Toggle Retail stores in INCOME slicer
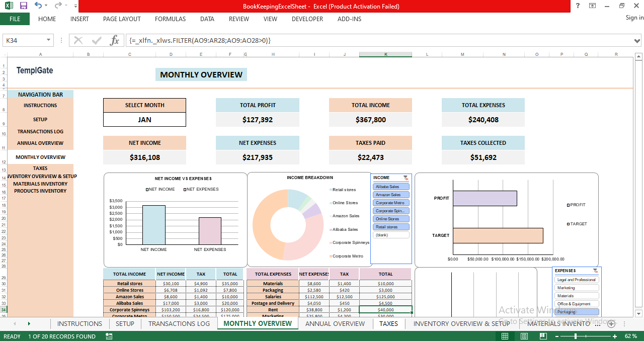The height and width of the screenshot is (341, 644). (391, 227)
